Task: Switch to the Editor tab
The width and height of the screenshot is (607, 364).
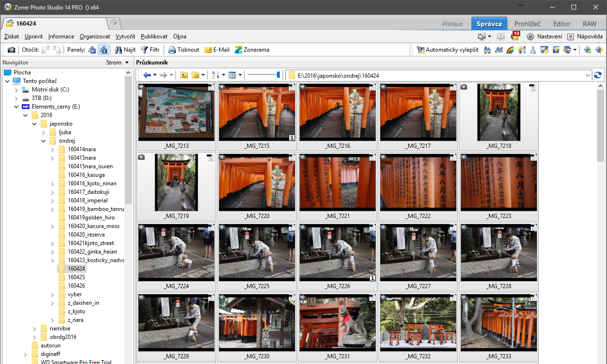Action: click(562, 24)
